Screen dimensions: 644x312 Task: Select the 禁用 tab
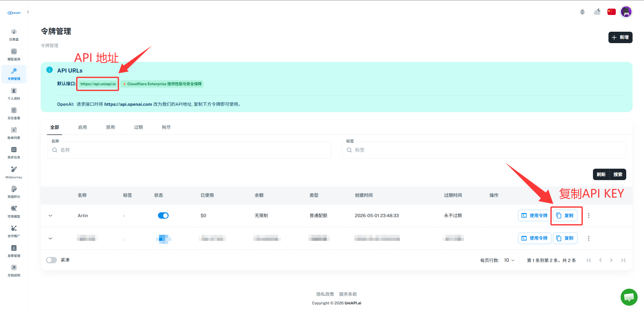click(110, 127)
